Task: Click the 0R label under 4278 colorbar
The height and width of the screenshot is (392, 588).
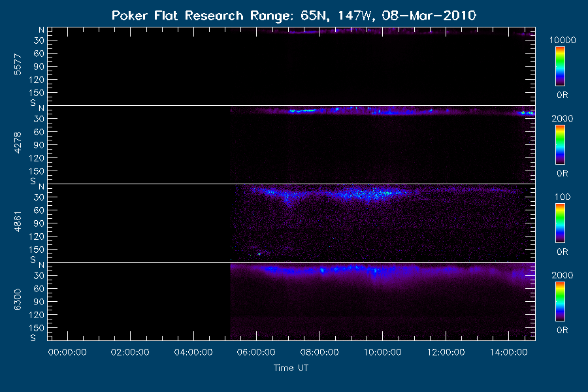Action: (x=563, y=173)
